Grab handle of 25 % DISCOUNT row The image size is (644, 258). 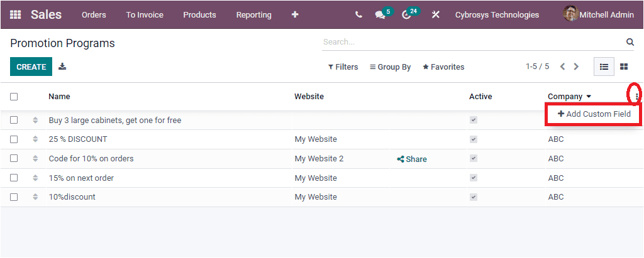tap(35, 139)
